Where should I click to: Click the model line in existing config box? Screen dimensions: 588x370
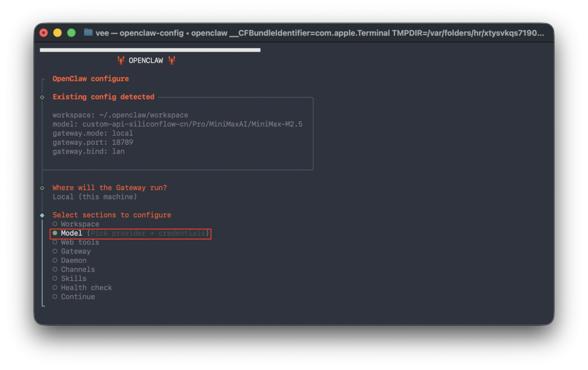click(x=177, y=124)
